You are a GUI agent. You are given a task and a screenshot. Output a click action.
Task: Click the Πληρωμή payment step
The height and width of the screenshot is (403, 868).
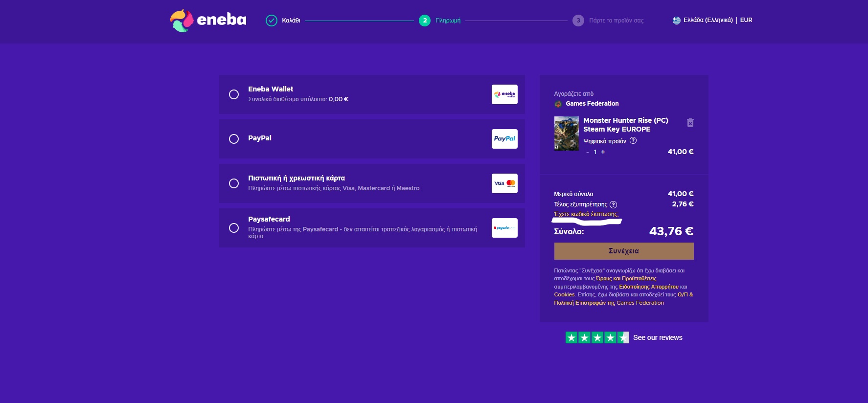pyautogui.click(x=440, y=21)
